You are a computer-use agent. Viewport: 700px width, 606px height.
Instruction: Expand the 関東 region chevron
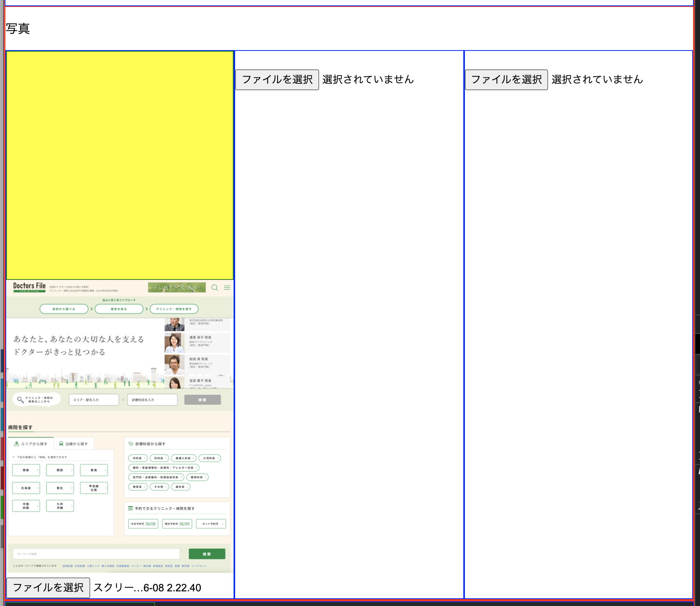37,470
